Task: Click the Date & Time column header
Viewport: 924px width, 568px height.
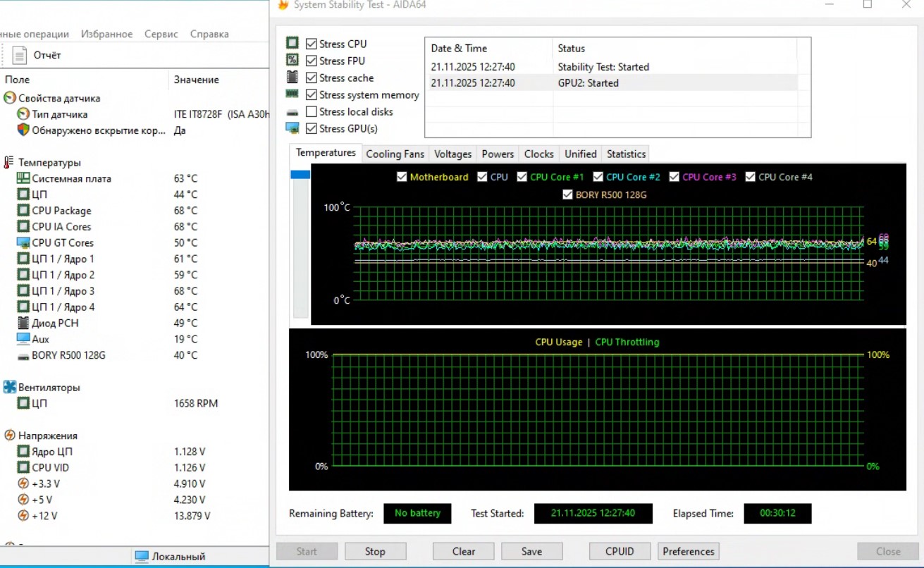Action: pos(459,49)
